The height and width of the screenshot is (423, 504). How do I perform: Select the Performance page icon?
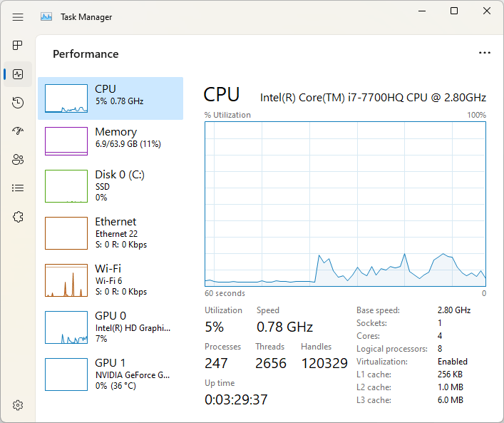pyautogui.click(x=18, y=74)
